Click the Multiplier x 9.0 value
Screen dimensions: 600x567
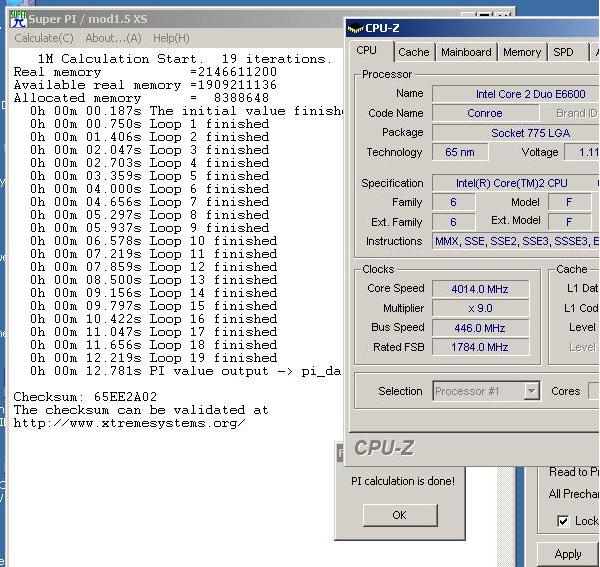tap(480, 308)
